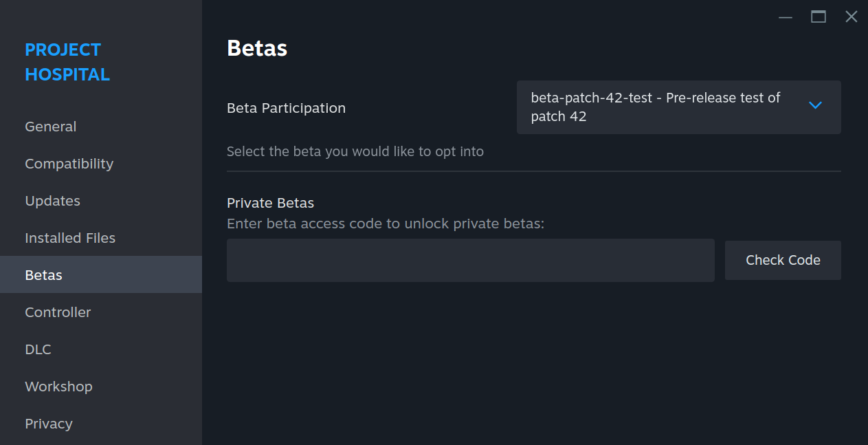
Task: Show the DLC section
Action: (x=38, y=349)
